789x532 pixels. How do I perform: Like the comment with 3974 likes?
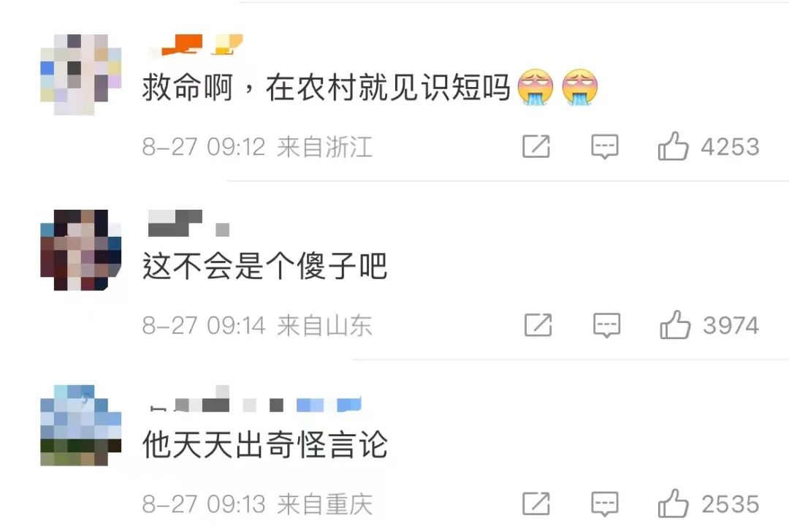[675, 324]
